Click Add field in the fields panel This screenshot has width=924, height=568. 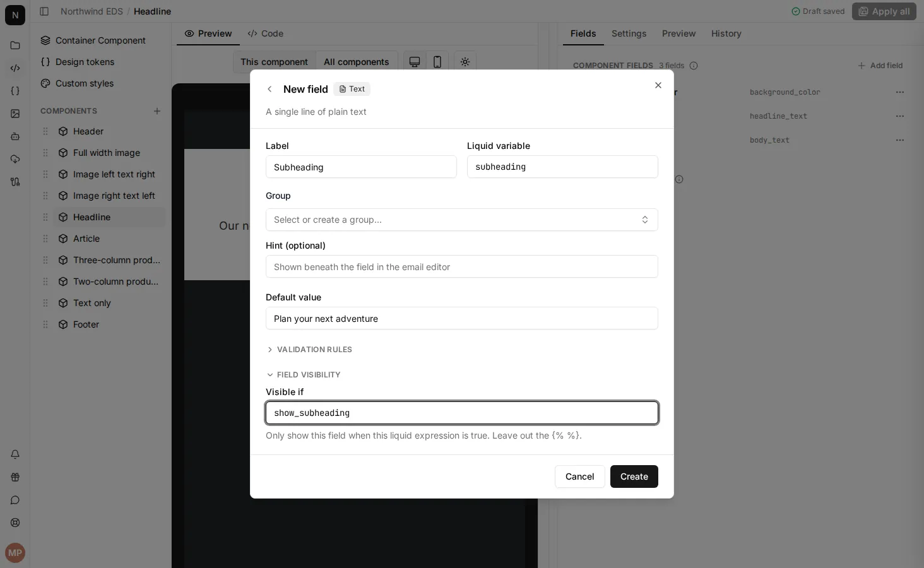[x=880, y=66]
